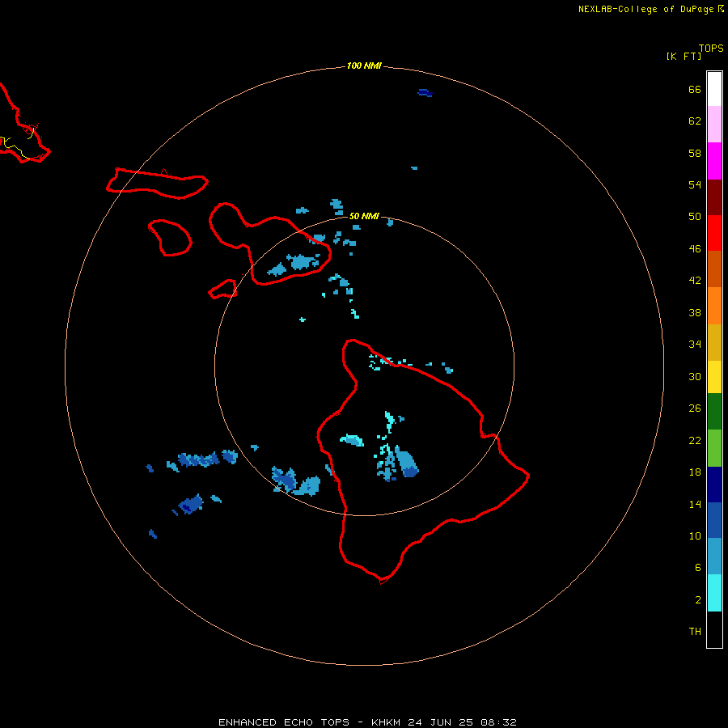Click the yellow 34 kft legend swatch

point(714,377)
